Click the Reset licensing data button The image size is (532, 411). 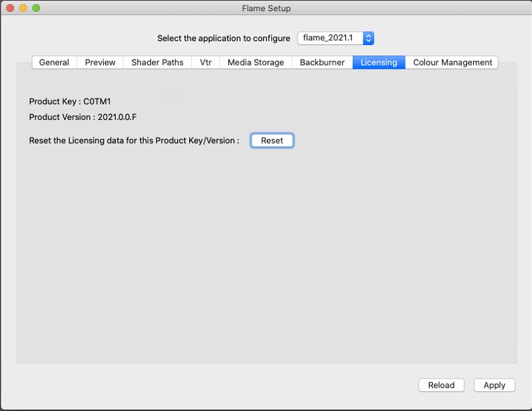click(272, 140)
